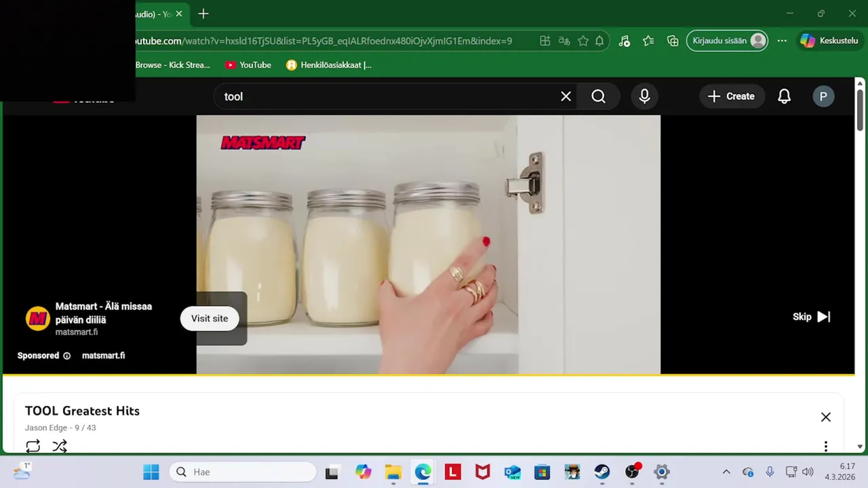This screenshot has height=488, width=868.
Task: Open Microsoft Store from the taskbar
Action: pos(542,472)
